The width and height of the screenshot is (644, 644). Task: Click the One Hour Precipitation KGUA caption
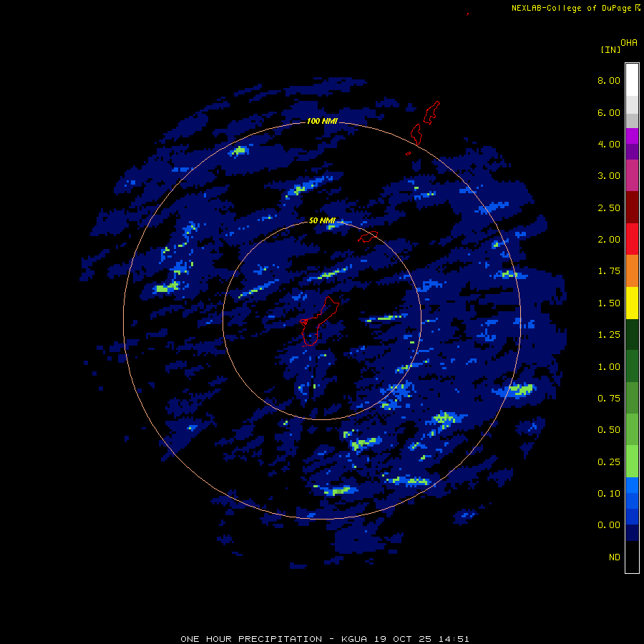pyautogui.click(x=325, y=639)
